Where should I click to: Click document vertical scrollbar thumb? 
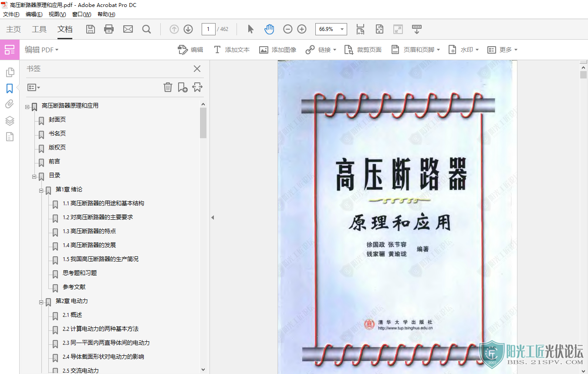point(584,75)
